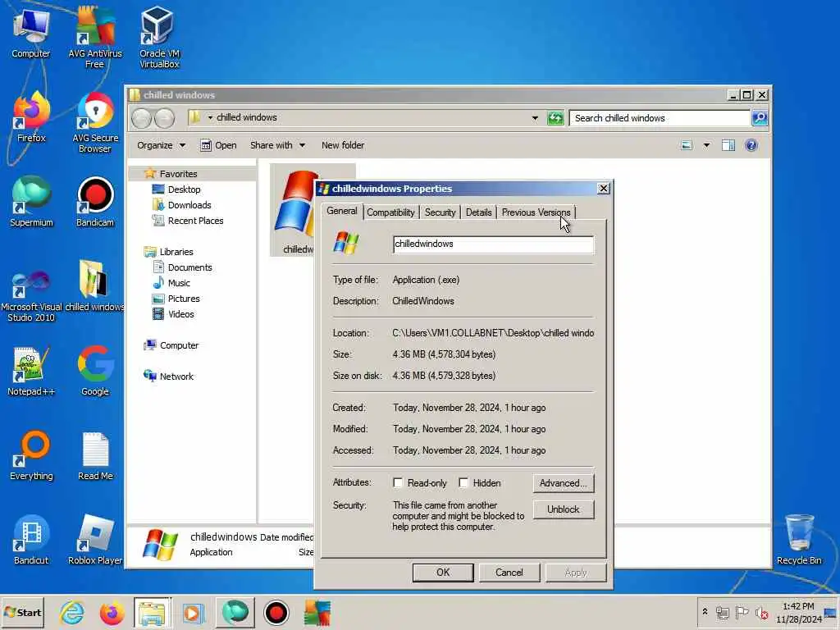Select Desktop under Favorites
This screenshot has height=630, width=840.
point(177,189)
